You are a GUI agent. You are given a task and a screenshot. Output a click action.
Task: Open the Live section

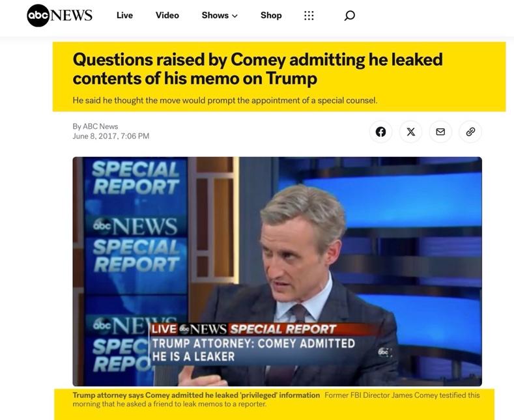[124, 16]
